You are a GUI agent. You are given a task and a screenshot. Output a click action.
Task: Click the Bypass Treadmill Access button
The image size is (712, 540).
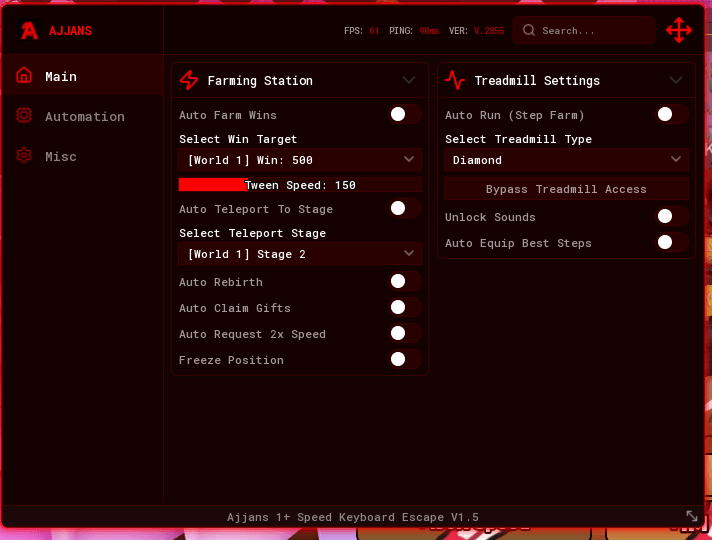tap(566, 189)
